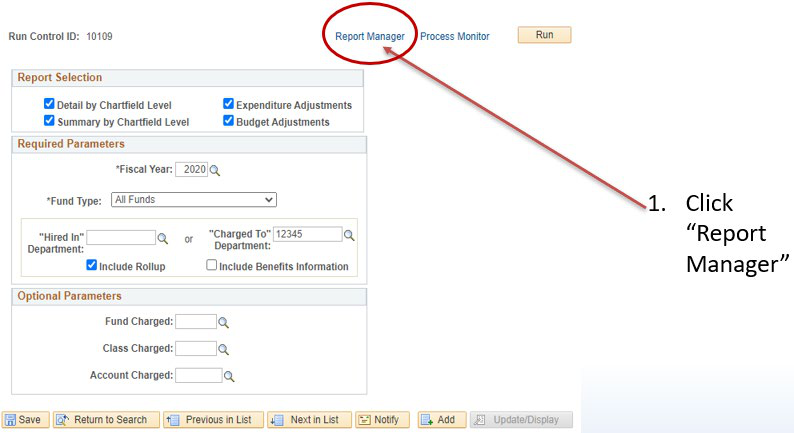
Task: Open Charged To Department lookup magnifier
Action: tap(349, 235)
